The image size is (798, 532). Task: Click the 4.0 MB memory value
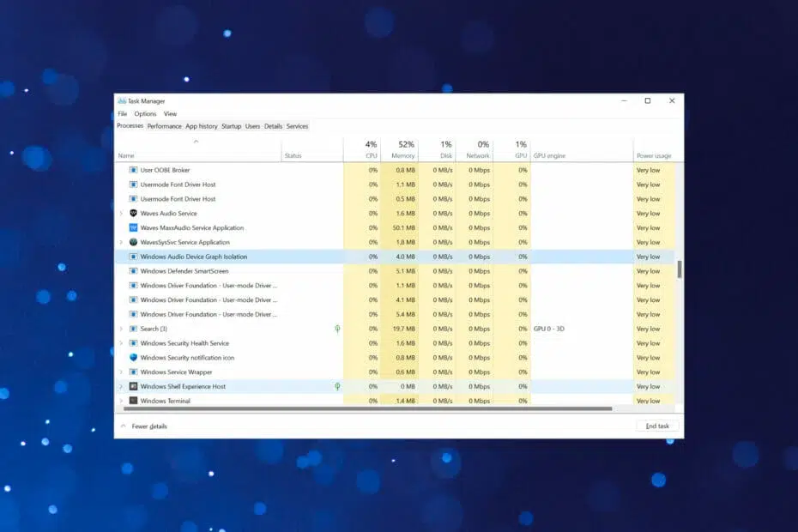(406, 257)
